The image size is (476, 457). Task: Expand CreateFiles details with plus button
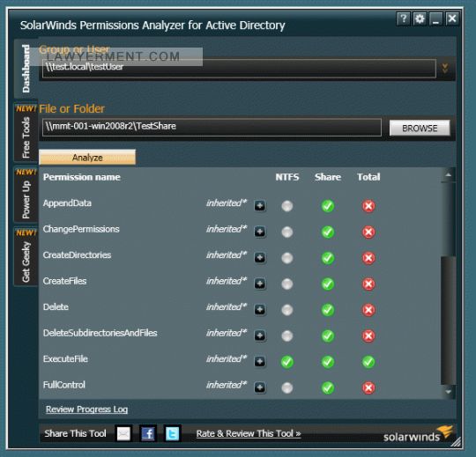[260, 284]
